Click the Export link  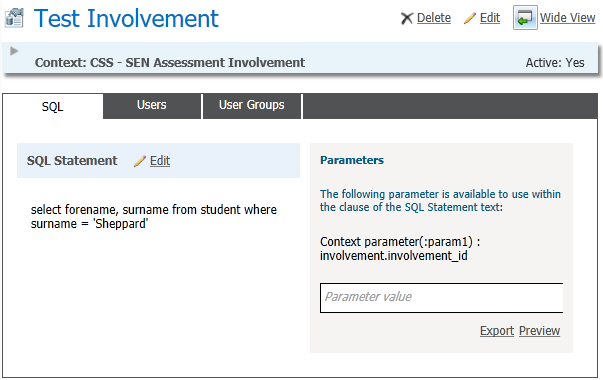pyautogui.click(x=497, y=331)
